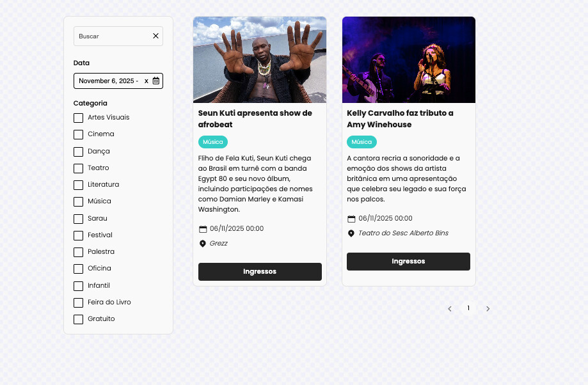Go to previous page with left chevron
588x385 pixels.
pos(450,309)
